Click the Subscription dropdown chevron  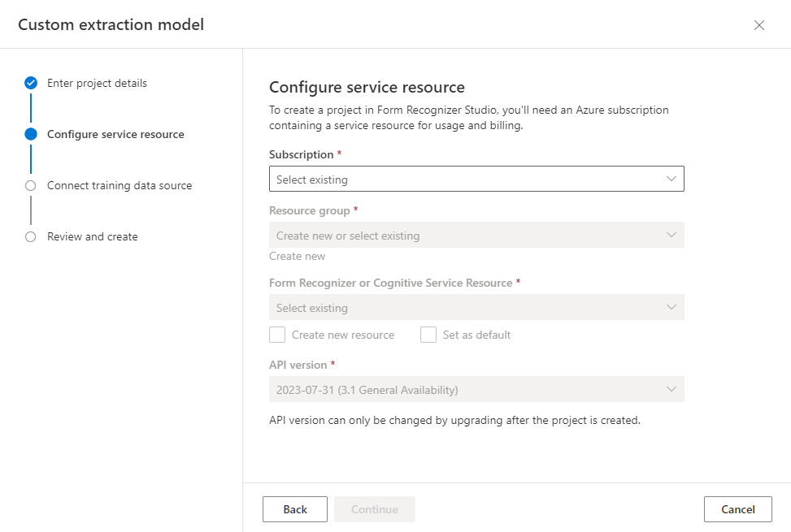pyautogui.click(x=671, y=179)
